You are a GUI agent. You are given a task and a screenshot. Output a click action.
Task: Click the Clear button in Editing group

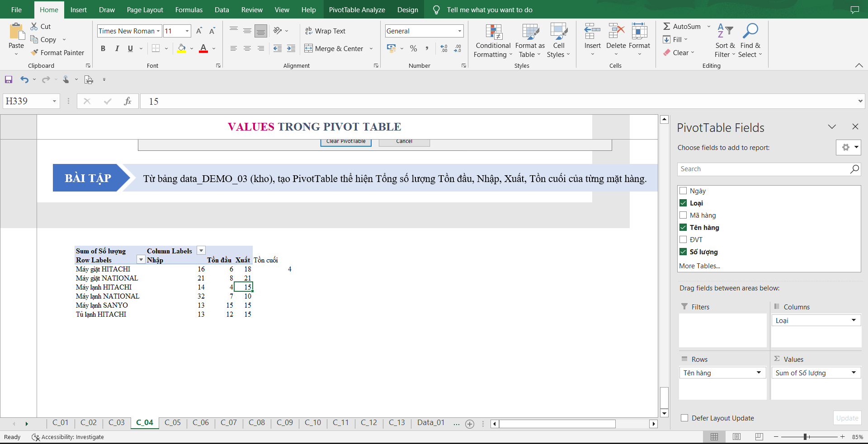coord(679,52)
